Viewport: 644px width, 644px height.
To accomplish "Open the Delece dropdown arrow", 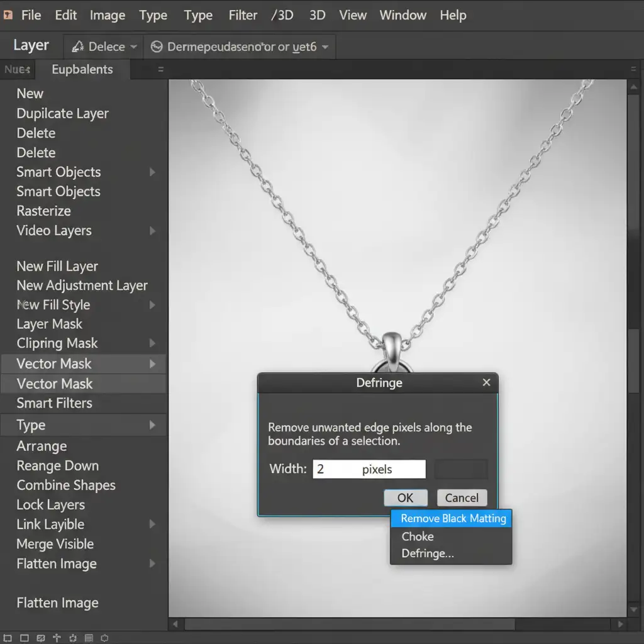I will tap(133, 47).
